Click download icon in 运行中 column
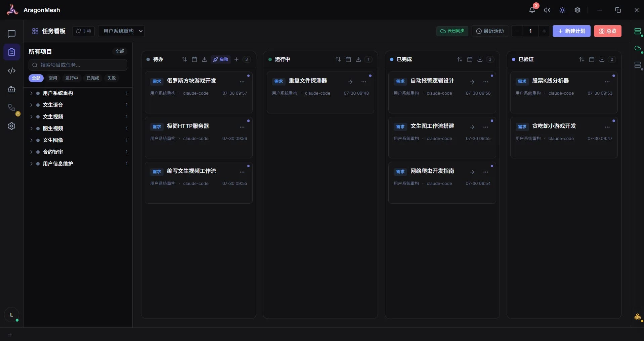 358,59
